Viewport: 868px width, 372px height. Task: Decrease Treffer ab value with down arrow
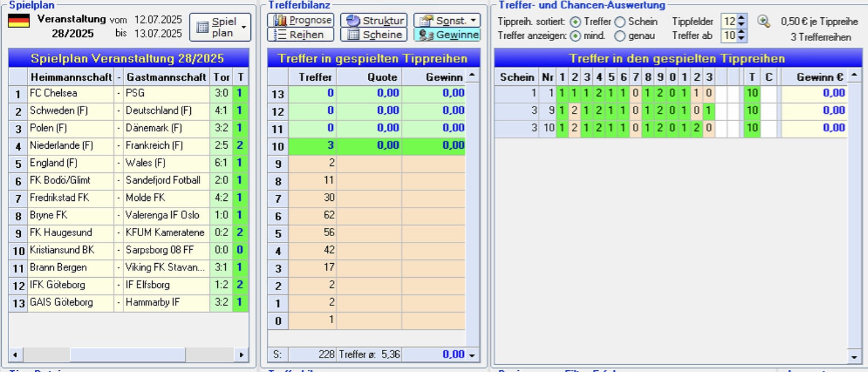(x=742, y=39)
